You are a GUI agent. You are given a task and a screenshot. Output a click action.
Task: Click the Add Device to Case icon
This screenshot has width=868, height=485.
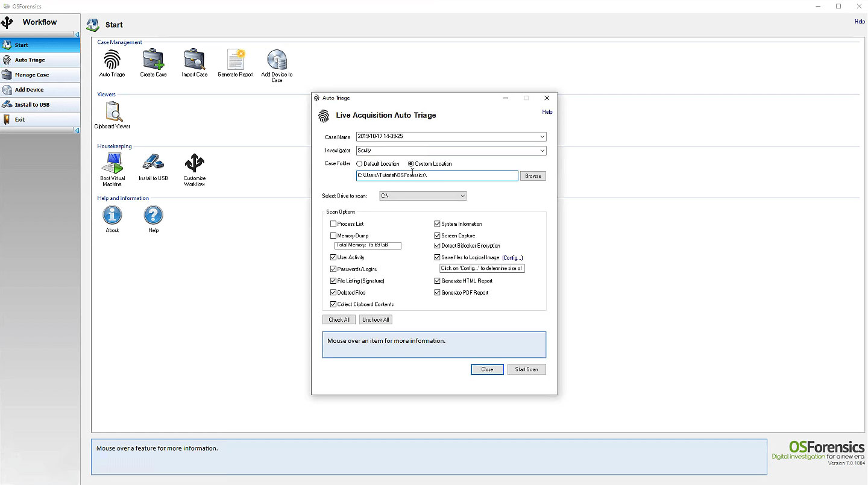point(277,60)
